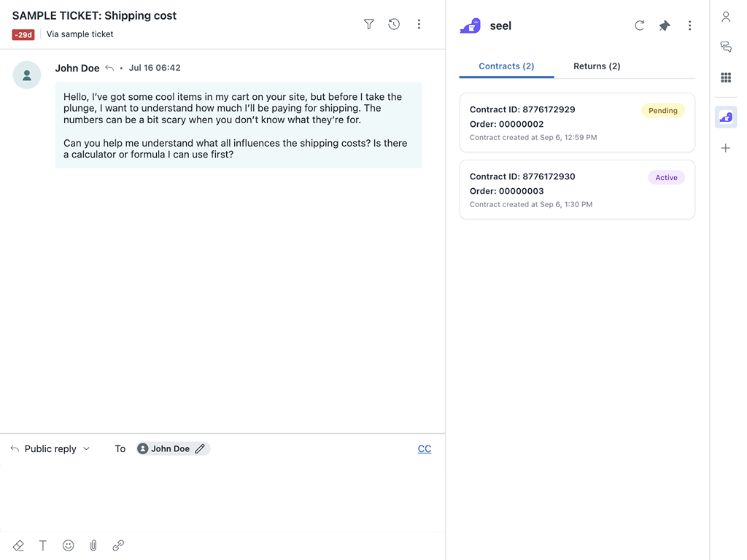This screenshot has width=747, height=560.
Task: Pin the seel app panel
Action: (x=665, y=26)
